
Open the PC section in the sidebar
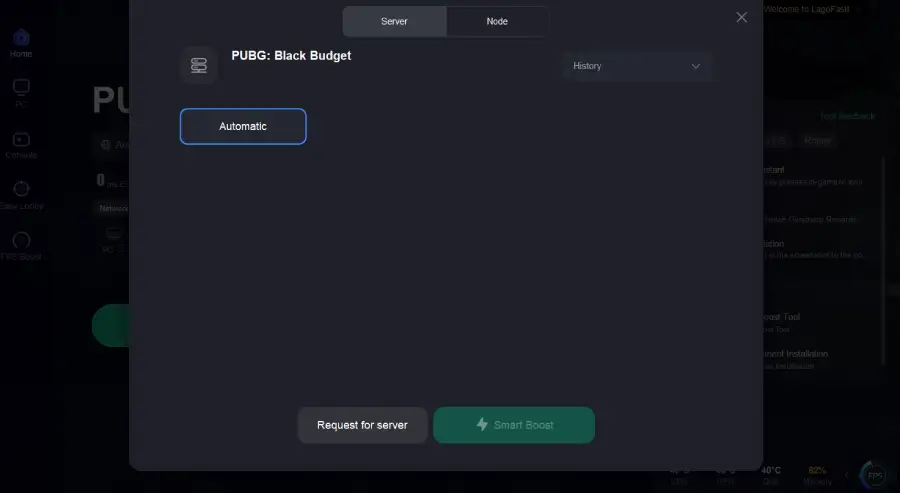21,92
